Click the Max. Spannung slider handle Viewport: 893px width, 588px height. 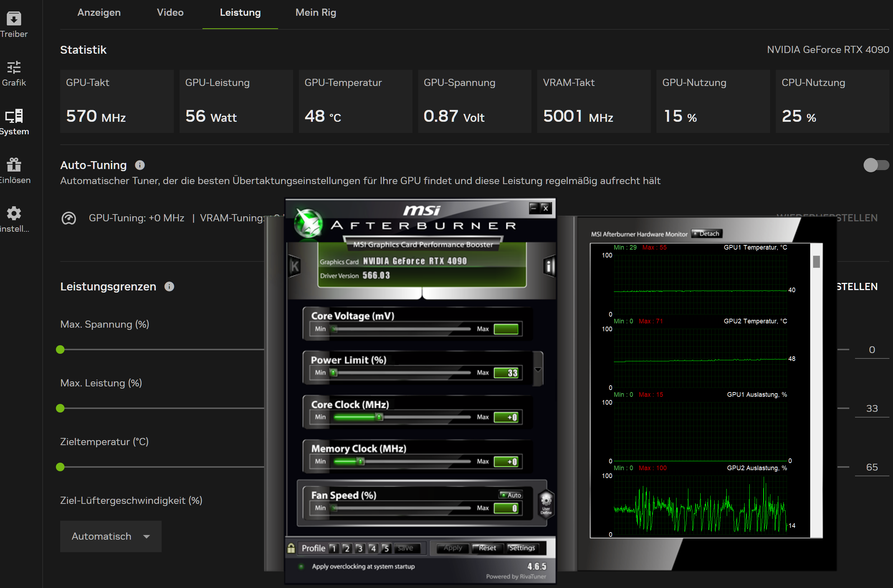61,350
